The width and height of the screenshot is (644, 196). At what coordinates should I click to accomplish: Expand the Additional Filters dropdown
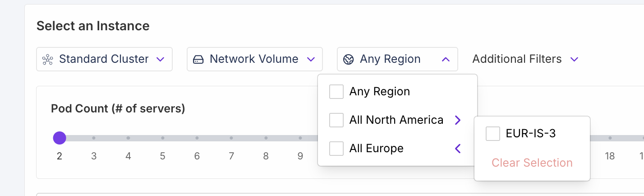coord(525,59)
